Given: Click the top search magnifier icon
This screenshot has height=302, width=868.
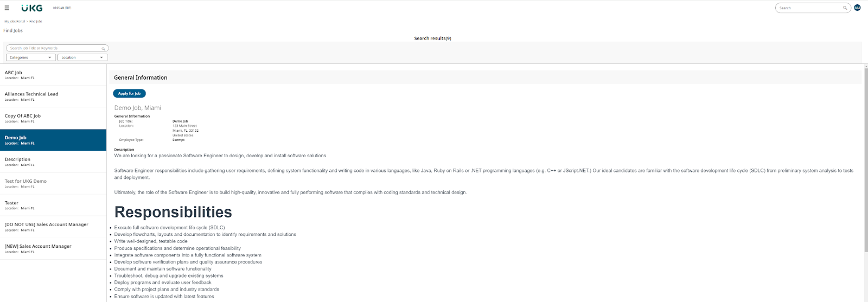Looking at the screenshot, I should [x=845, y=8].
